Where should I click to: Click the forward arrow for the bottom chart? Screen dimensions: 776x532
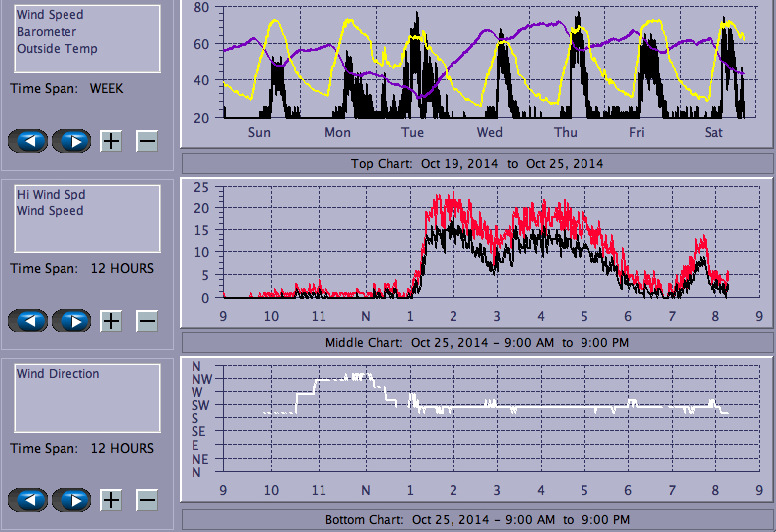pyautogui.click(x=70, y=499)
